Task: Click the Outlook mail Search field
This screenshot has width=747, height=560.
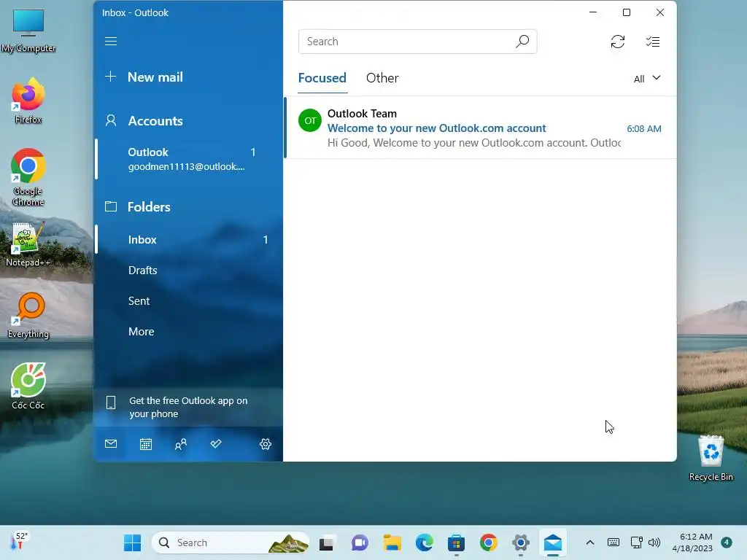Action: [417, 42]
